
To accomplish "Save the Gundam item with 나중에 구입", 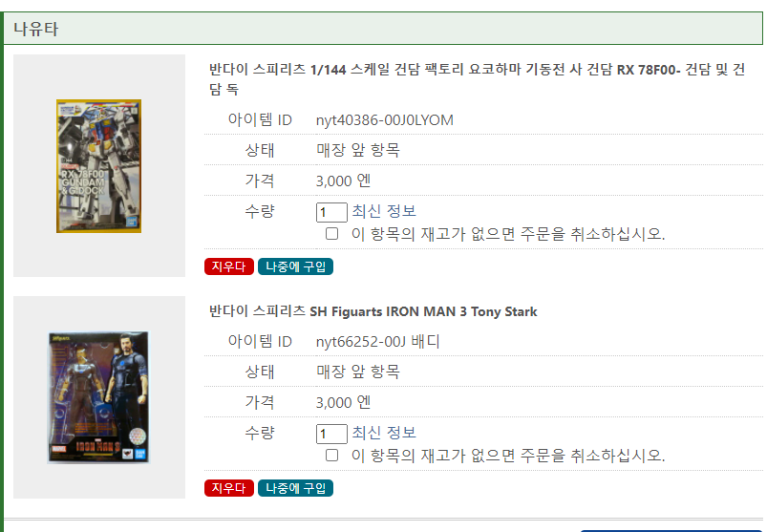I will click(295, 266).
